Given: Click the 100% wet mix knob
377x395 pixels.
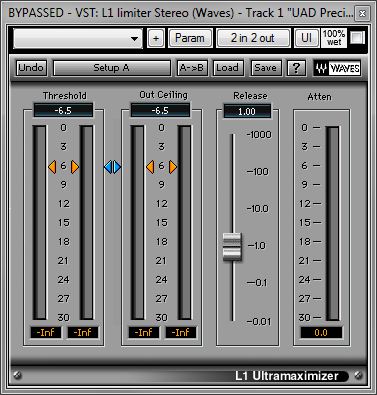Looking at the screenshot, I should (x=334, y=38).
